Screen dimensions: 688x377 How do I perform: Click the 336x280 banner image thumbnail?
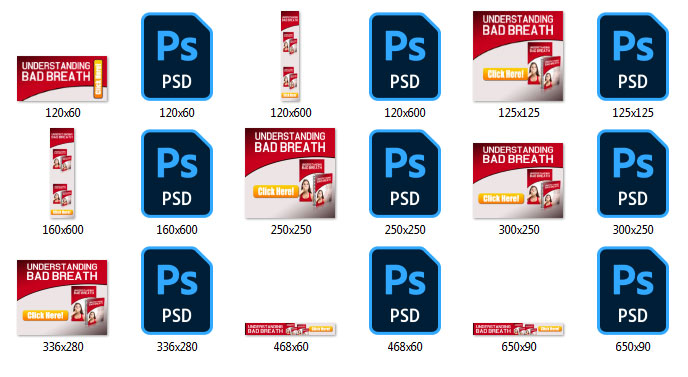(x=62, y=298)
